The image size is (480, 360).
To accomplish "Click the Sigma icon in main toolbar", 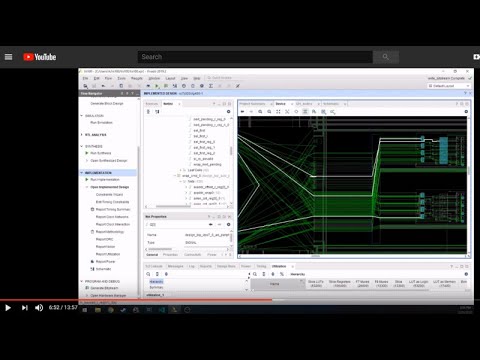I will (x=211, y=86).
